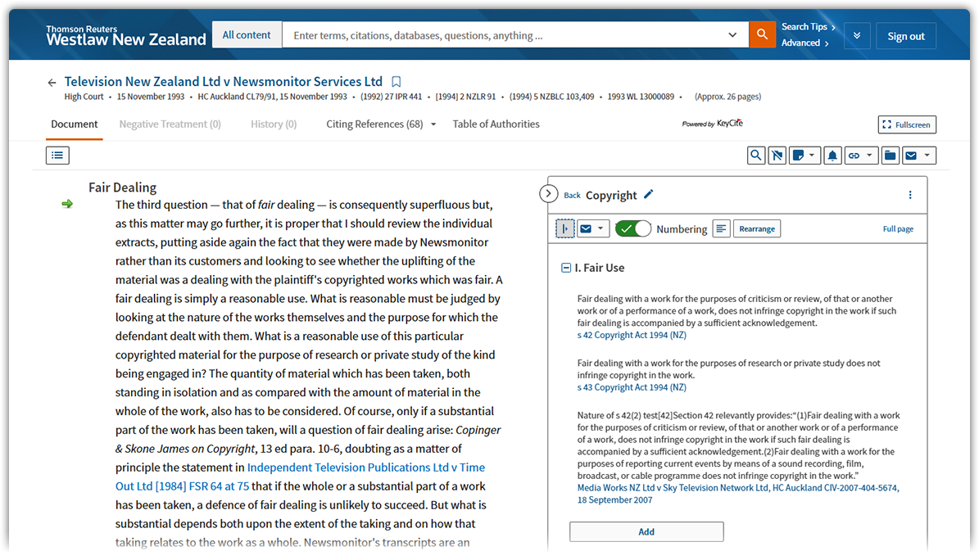Click the save to folder icon
The height and width of the screenshot is (560, 979).
click(x=890, y=156)
